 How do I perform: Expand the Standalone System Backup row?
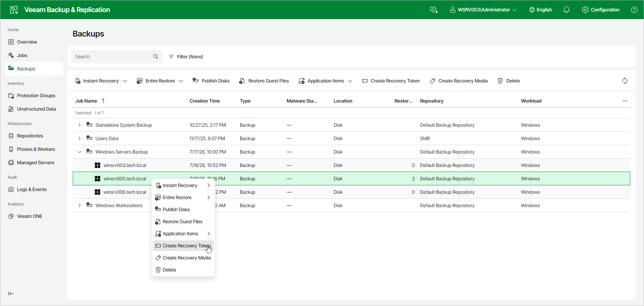79,125
